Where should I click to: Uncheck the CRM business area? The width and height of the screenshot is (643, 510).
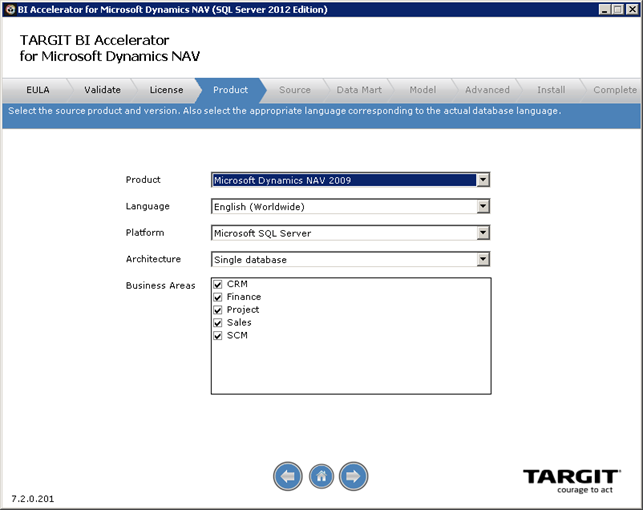(218, 284)
